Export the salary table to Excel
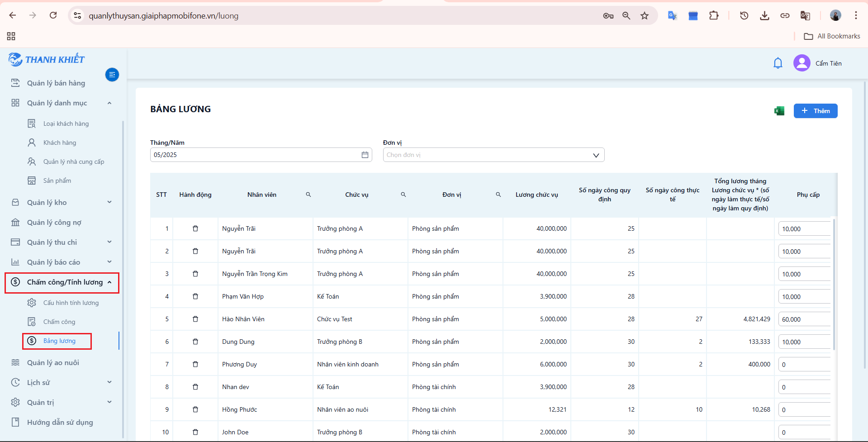This screenshot has width=868, height=442. pyautogui.click(x=779, y=111)
